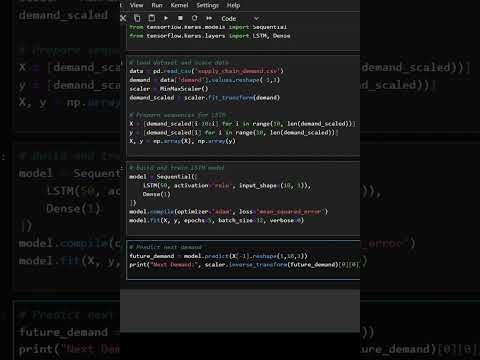Click the LSTM(50, activation line
The width and height of the screenshot is (480, 360).
(227, 185)
